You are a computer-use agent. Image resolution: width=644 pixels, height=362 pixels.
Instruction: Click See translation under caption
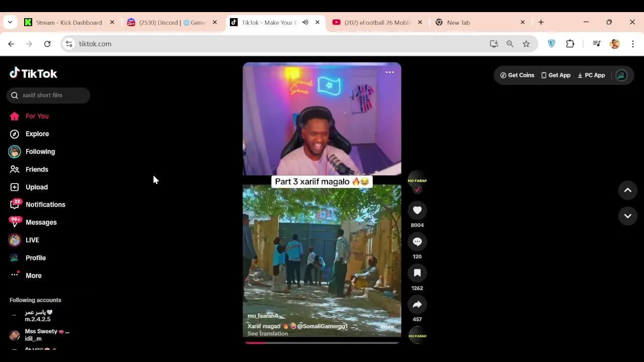tap(268, 334)
